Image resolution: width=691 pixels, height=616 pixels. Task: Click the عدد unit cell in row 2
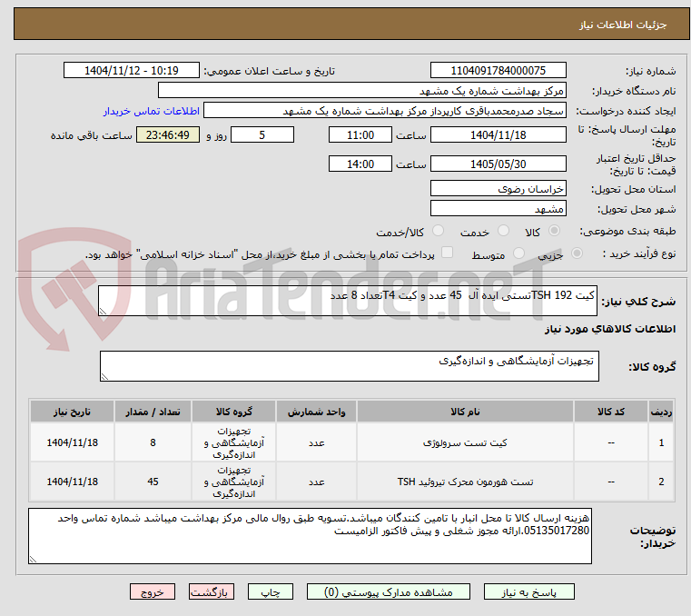tap(316, 482)
